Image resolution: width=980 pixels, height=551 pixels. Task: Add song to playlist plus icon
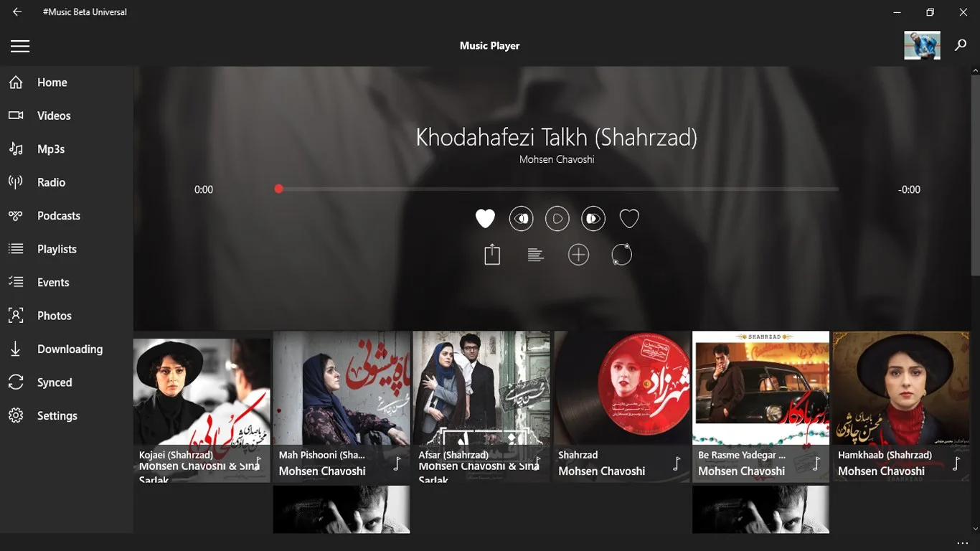tap(578, 255)
